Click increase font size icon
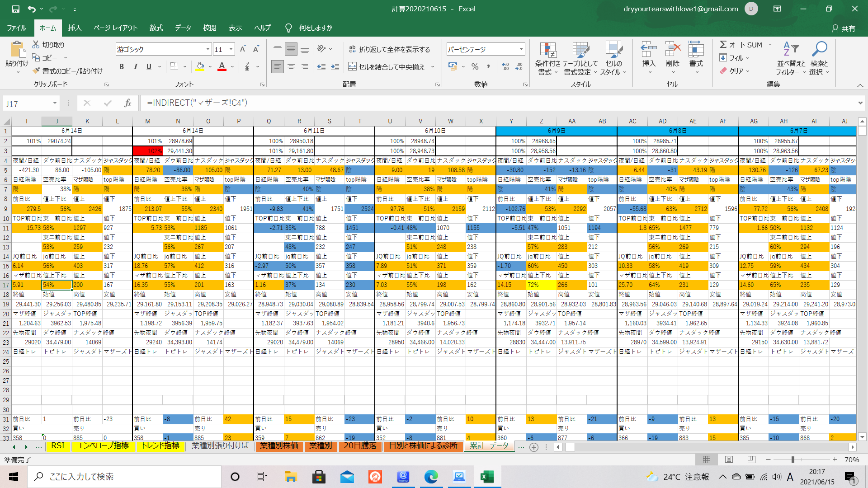 coord(243,49)
